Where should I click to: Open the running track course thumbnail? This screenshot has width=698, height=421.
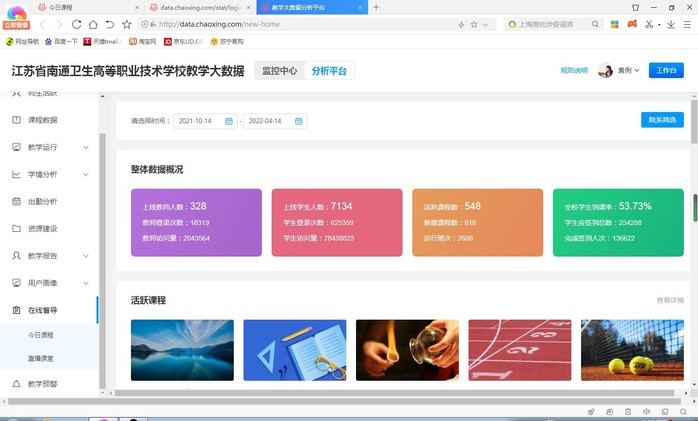pos(519,350)
